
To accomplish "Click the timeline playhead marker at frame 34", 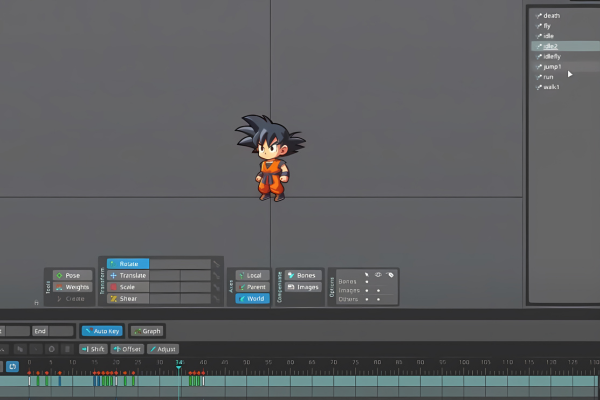I will coord(179,368).
